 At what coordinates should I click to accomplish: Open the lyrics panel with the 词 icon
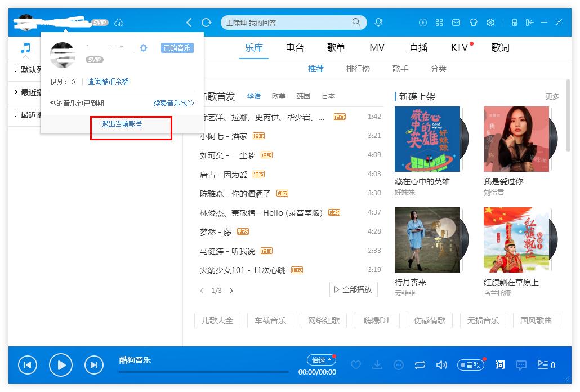coord(499,365)
